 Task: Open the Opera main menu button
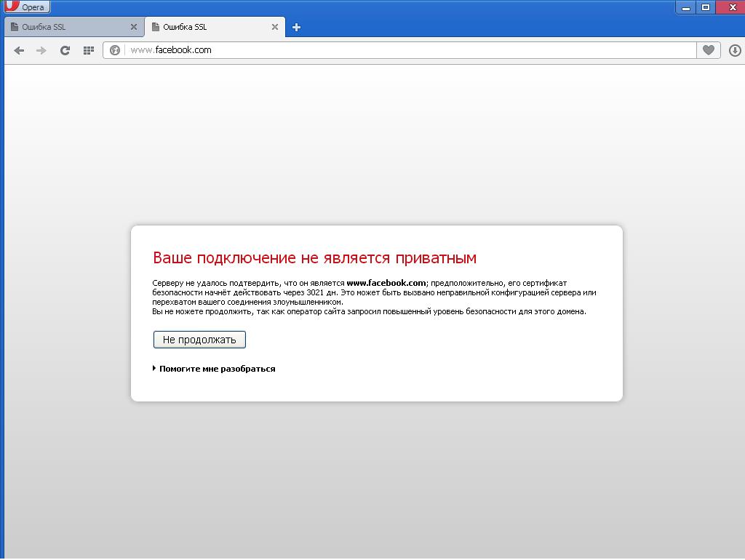[27, 7]
